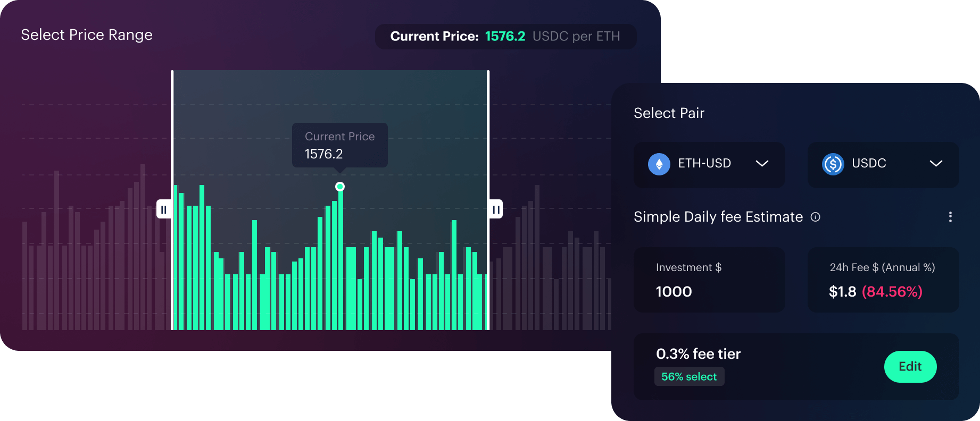The image size is (980, 421).
Task: Click the Edit fee tier button
Action: [x=910, y=367]
